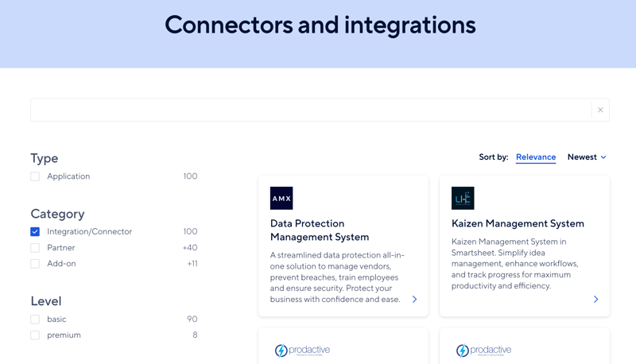Screen dimensions: 636x364
Task: Select the basic level checkbox
Action: (x=35, y=319)
